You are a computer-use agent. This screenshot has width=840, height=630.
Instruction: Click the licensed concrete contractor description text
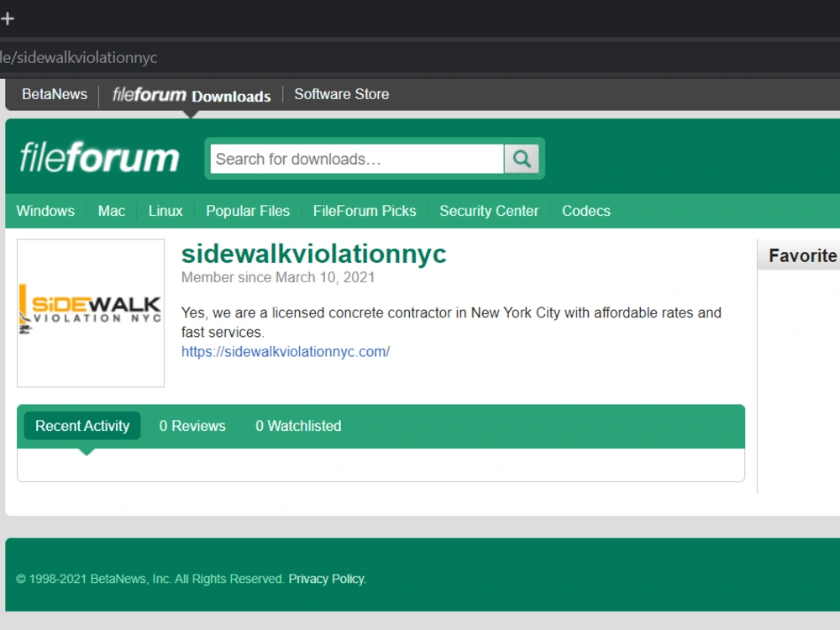pyautogui.click(x=451, y=323)
